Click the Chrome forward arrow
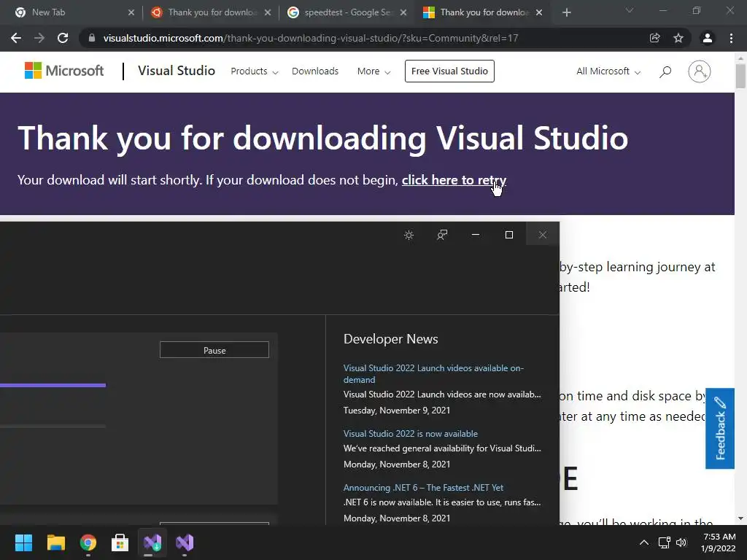 (39, 38)
